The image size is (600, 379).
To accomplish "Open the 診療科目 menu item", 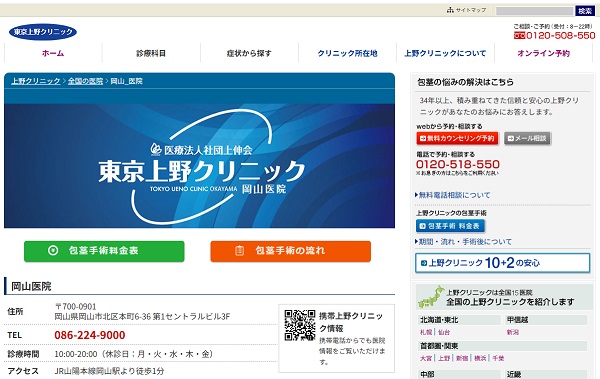I will pyautogui.click(x=151, y=53).
